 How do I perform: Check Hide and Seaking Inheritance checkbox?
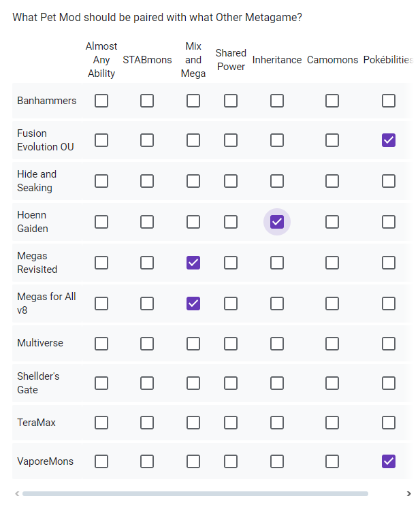(277, 181)
